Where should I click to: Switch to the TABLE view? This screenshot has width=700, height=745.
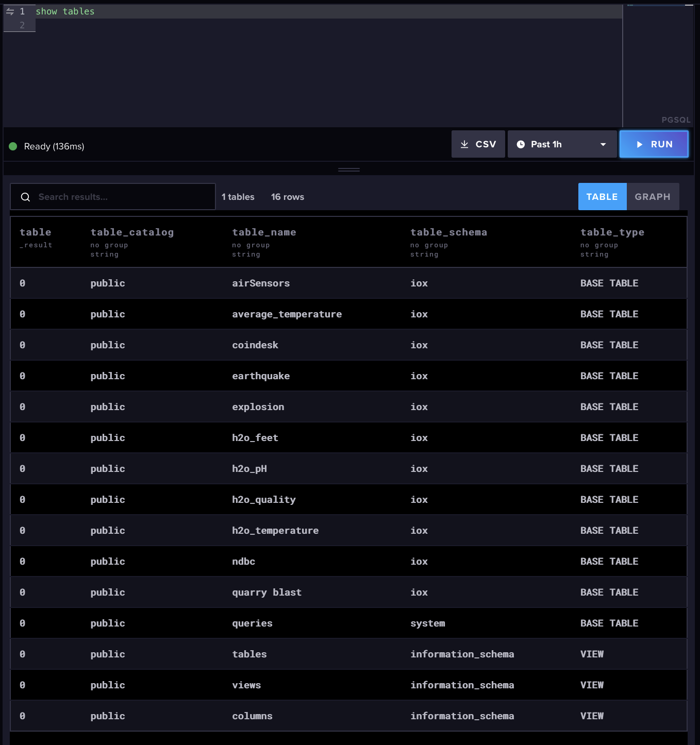[x=602, y=196]
